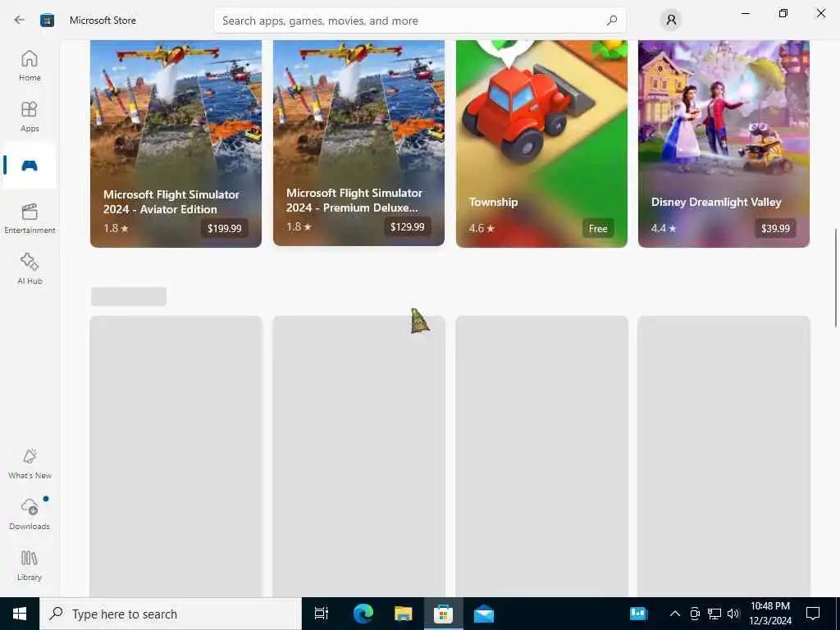The image size is (840, 630).
Task: Open the Mail app from the taskbar
Action: (x=484, y=614)
